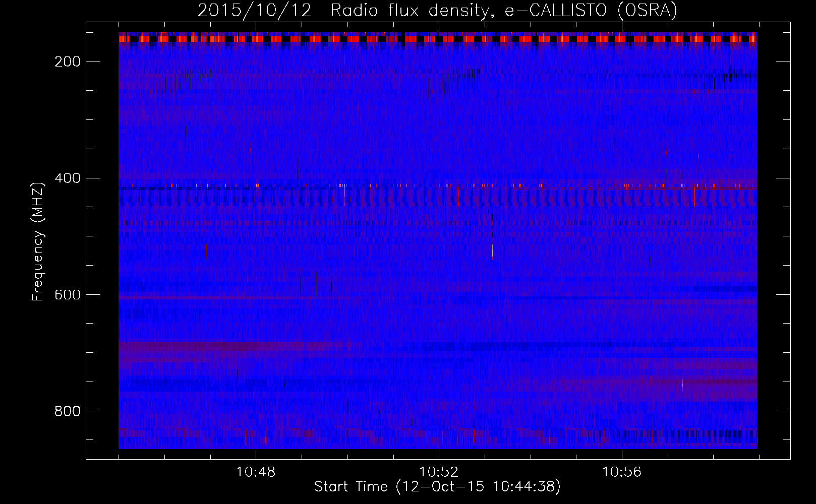Click the 10:56 time tick label
Viewport: 816px width, 504px height.
[x=622, y=472]
